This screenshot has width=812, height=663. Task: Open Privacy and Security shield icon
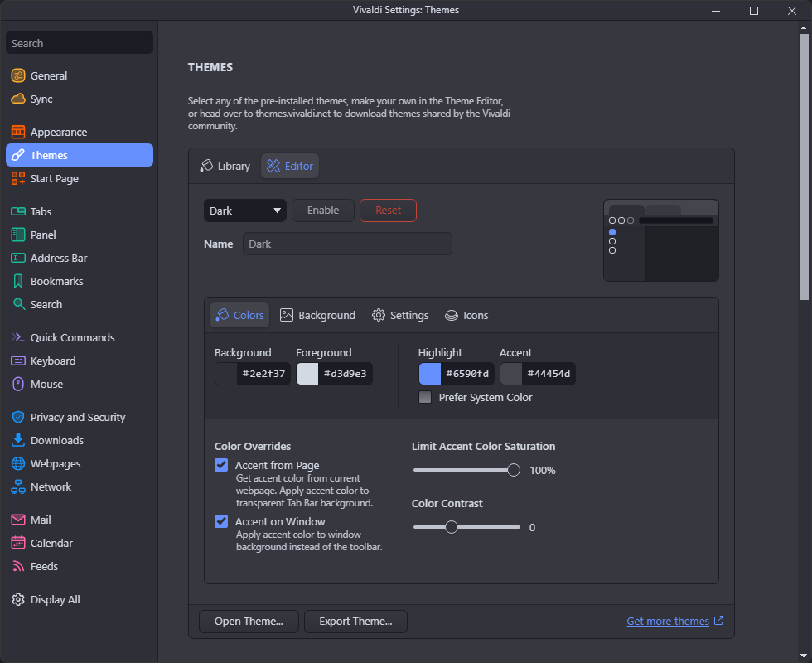[18, 417]
